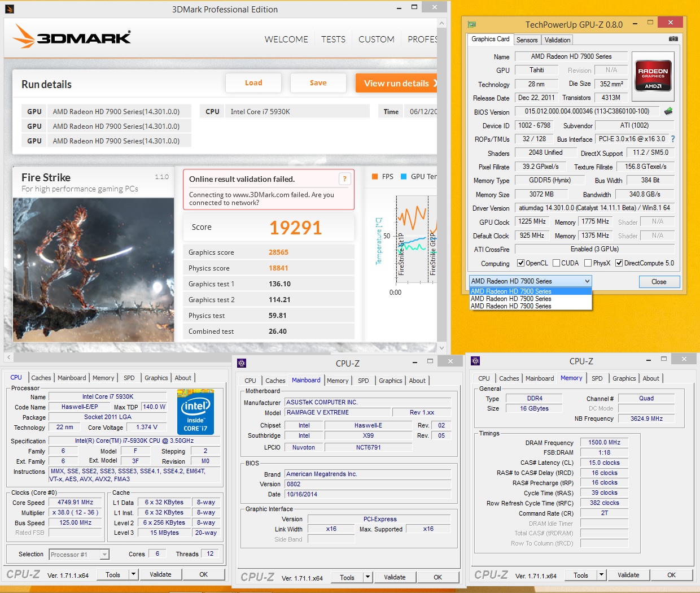Toggle the PhysX checkbox in GPU-Z
The height and width of the screenshot is (593, 700).
[588, 263]
